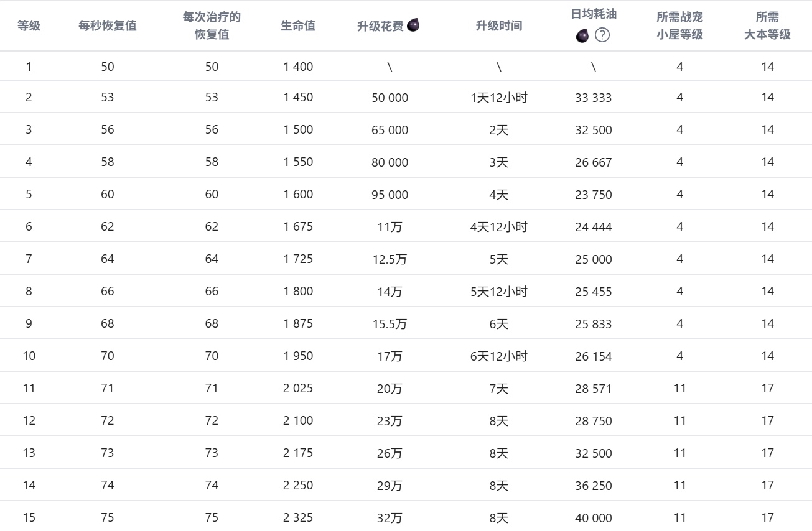Click the upgrade cost cell 65 000
The width and height of the screenshot is (812, 531).
390,130
